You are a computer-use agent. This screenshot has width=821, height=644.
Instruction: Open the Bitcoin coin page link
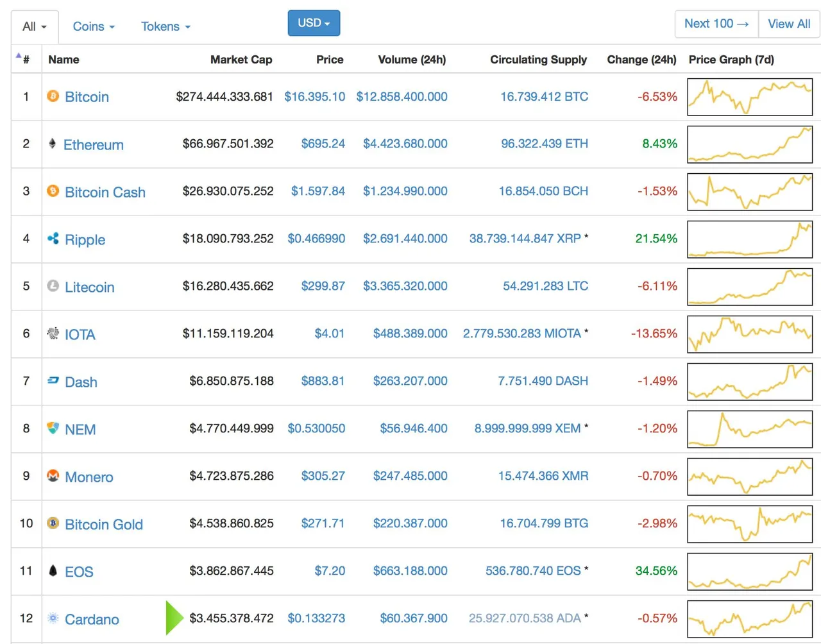(x=87, y=97)
